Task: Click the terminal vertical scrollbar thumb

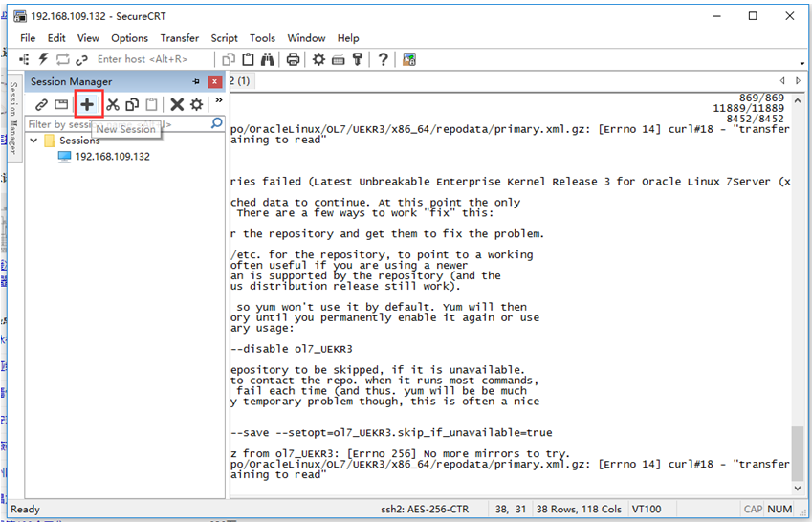Action: pos(798,452)
